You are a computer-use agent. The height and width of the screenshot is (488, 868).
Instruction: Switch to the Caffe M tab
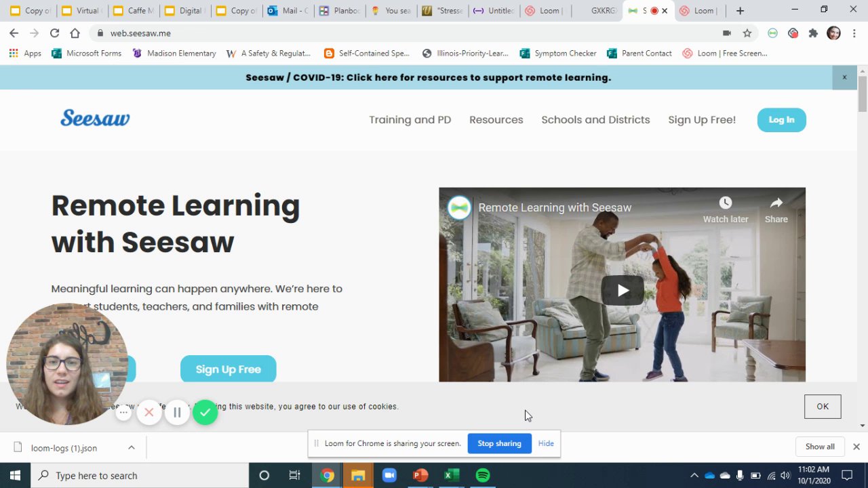click(133, 11)
